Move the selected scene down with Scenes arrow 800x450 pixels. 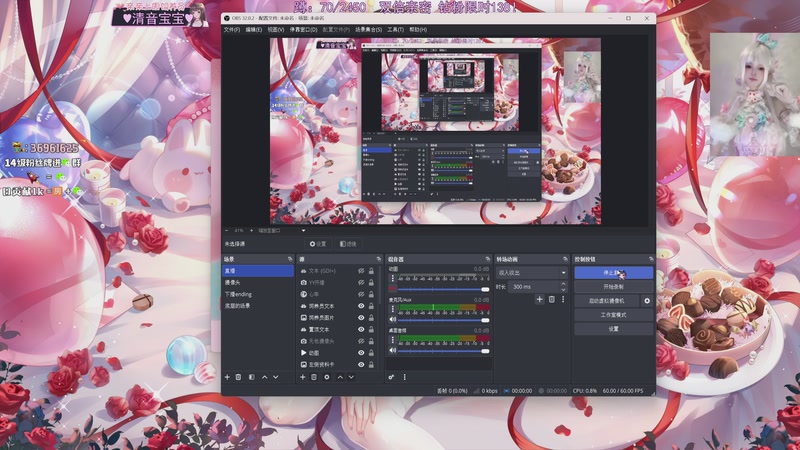pos(276,377)
